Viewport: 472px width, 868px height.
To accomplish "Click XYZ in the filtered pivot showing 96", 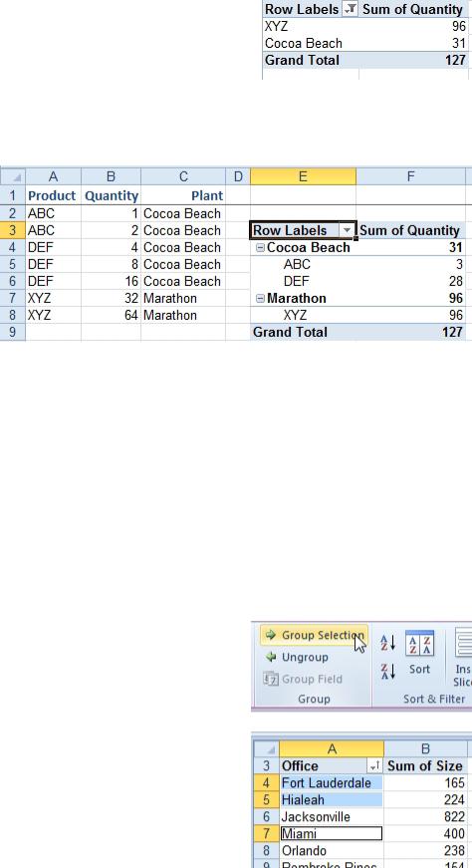I will click(277, 26).
